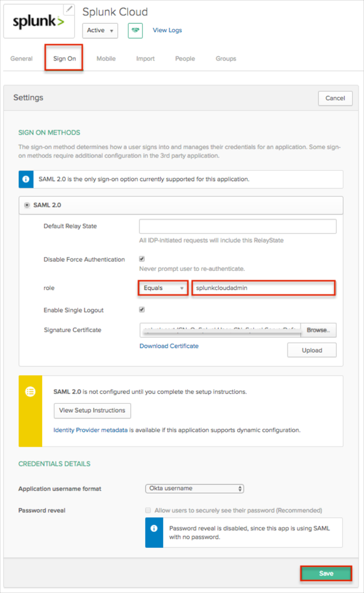Open the View Logs link
The height and width of the screenshot is (593, 364).
coord(167,30)
